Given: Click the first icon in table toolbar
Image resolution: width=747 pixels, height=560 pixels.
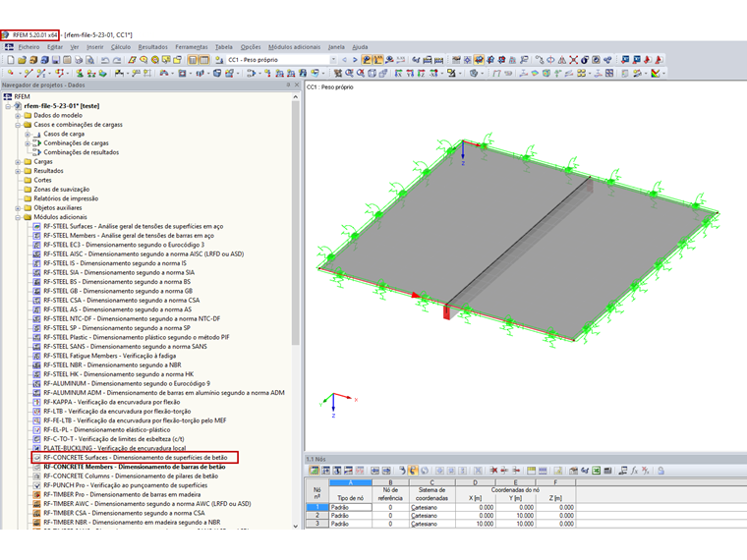Looking at the screenshot, I should coord(315,471).
